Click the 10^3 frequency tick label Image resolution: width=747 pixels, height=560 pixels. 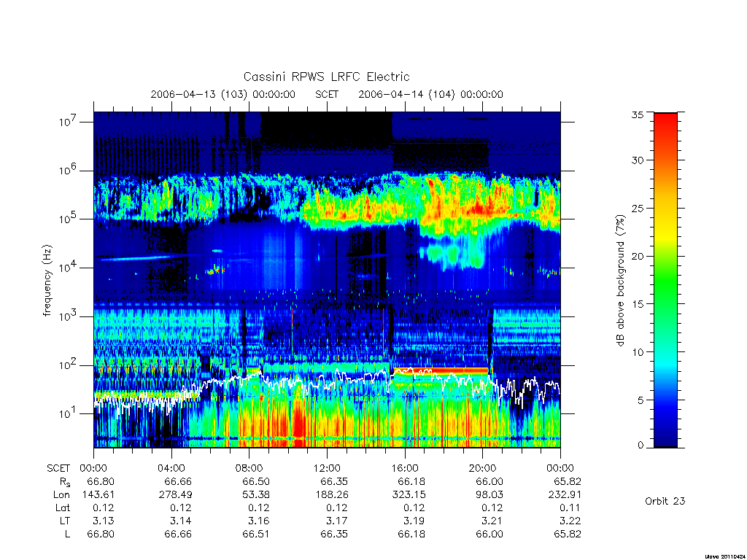point(68,316)
